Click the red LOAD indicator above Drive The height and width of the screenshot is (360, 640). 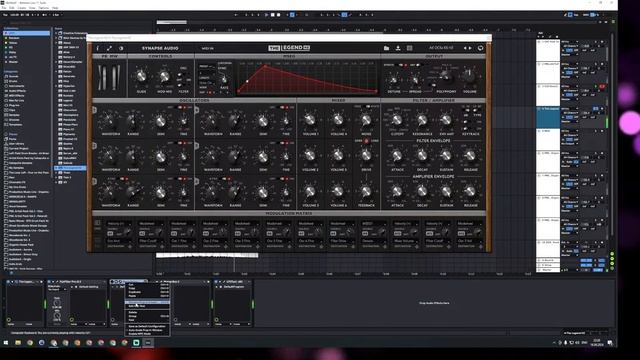click(x=366, y=141)
